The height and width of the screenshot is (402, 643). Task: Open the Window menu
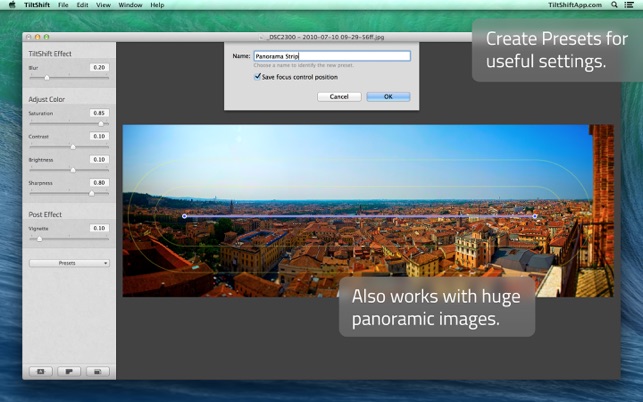click(x=130, y=5)
